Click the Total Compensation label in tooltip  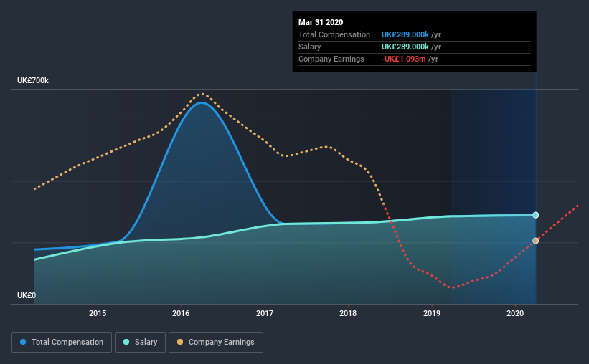[334, 34]
